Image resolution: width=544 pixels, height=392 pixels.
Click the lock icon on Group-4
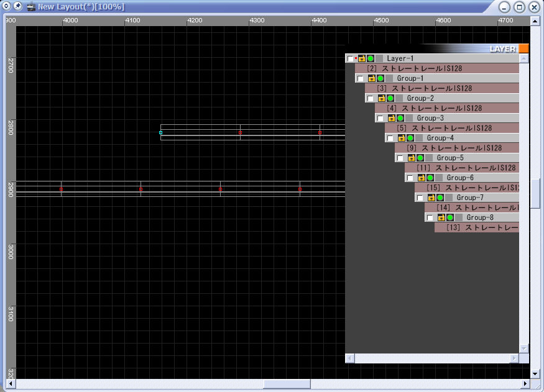coord(402,138)
